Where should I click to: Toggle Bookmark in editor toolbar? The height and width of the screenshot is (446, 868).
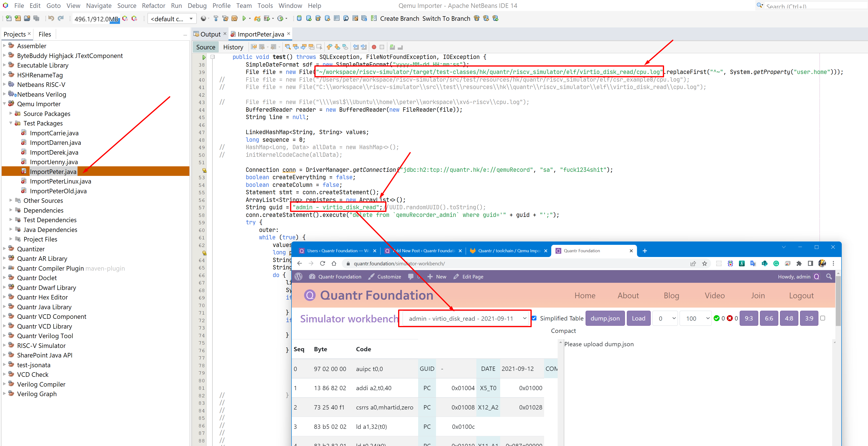[345, 47]
